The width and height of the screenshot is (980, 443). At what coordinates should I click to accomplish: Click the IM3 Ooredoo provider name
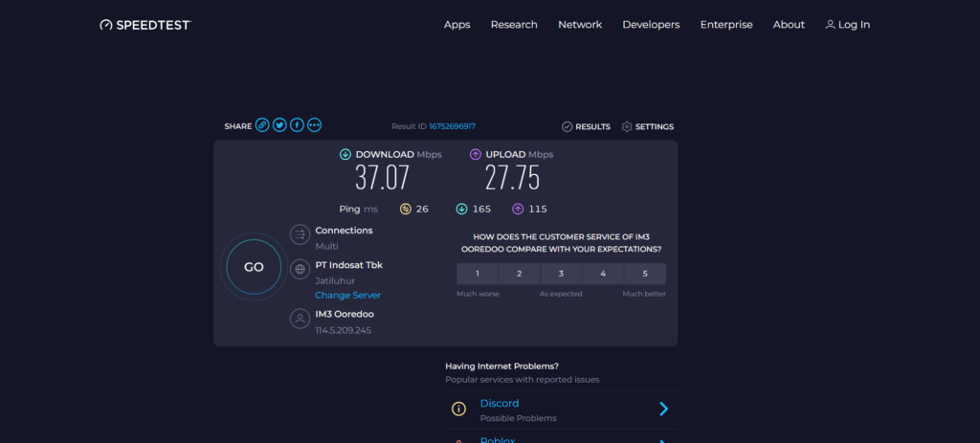pos(345,314)
